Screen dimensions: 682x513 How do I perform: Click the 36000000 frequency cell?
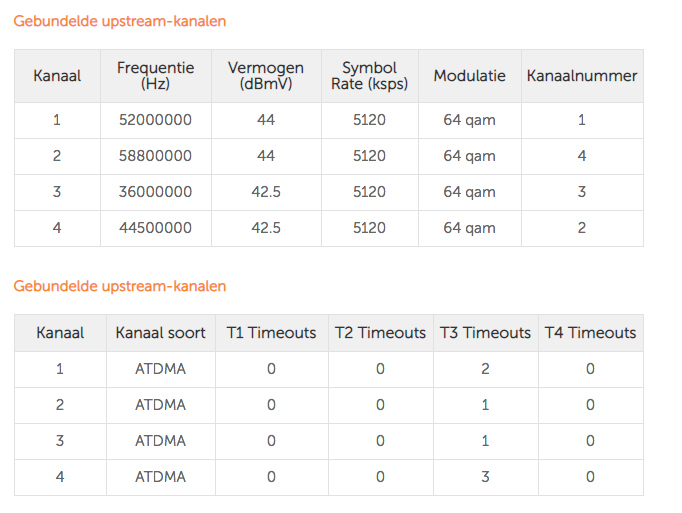(x=155, y=192)
